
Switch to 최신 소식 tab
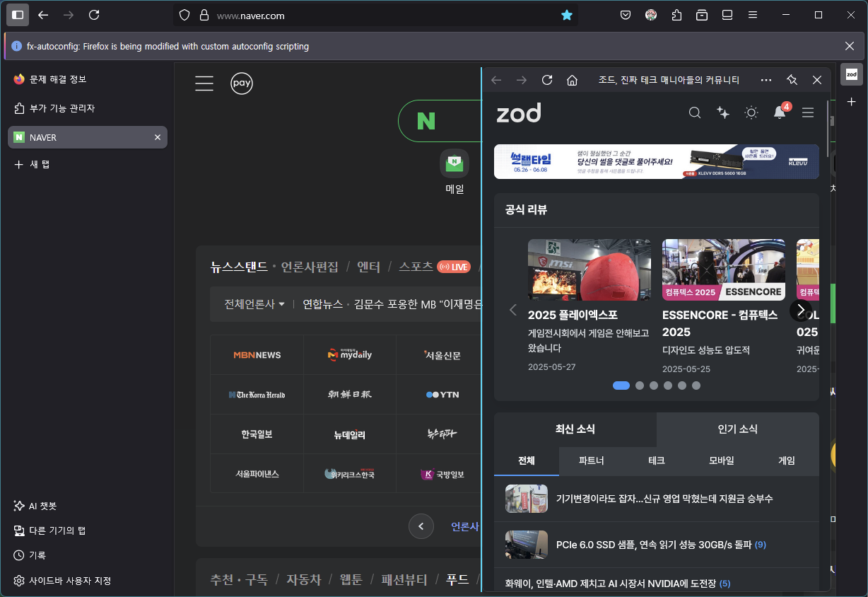click(575, 429)
